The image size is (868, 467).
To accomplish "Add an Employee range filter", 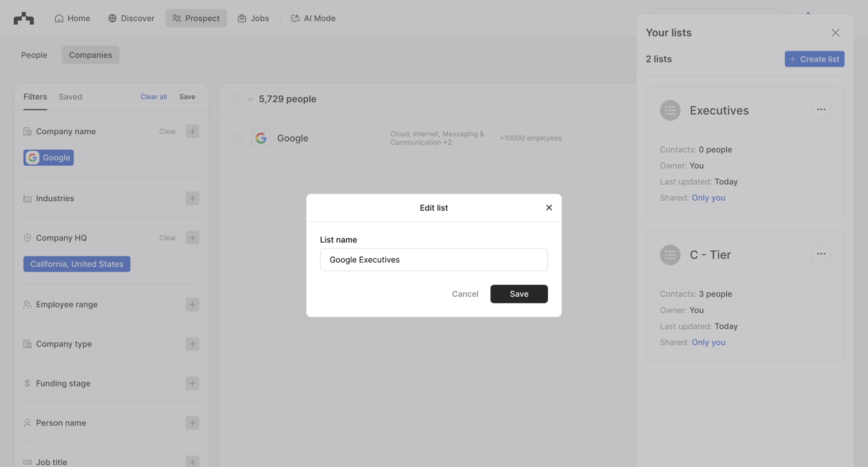I will point(192,305).
